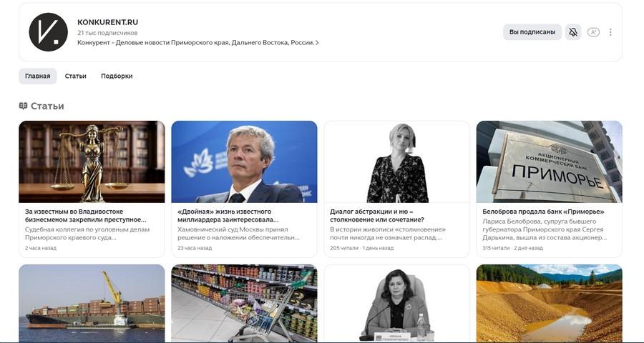Switch to the Статьи tab
The height and width of the screenshot is (343, 644).
click(x=76, y=76)
